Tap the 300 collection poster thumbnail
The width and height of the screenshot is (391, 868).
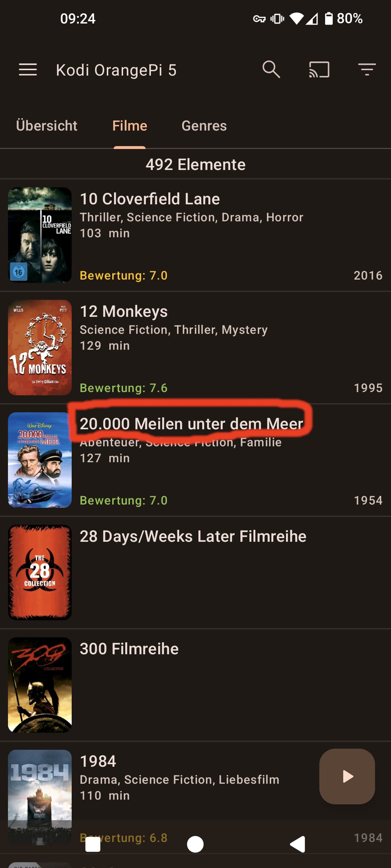(x=40, y=685)
